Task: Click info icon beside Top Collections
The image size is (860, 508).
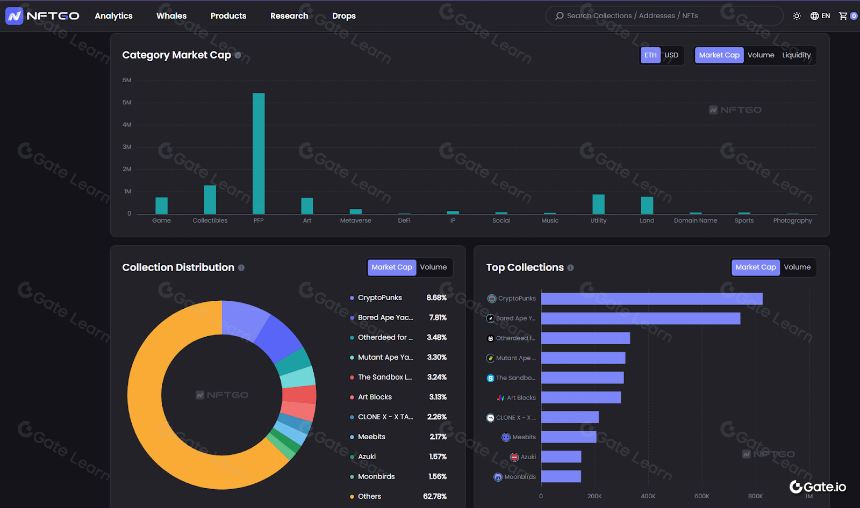Action: click(x=570, y=268)
